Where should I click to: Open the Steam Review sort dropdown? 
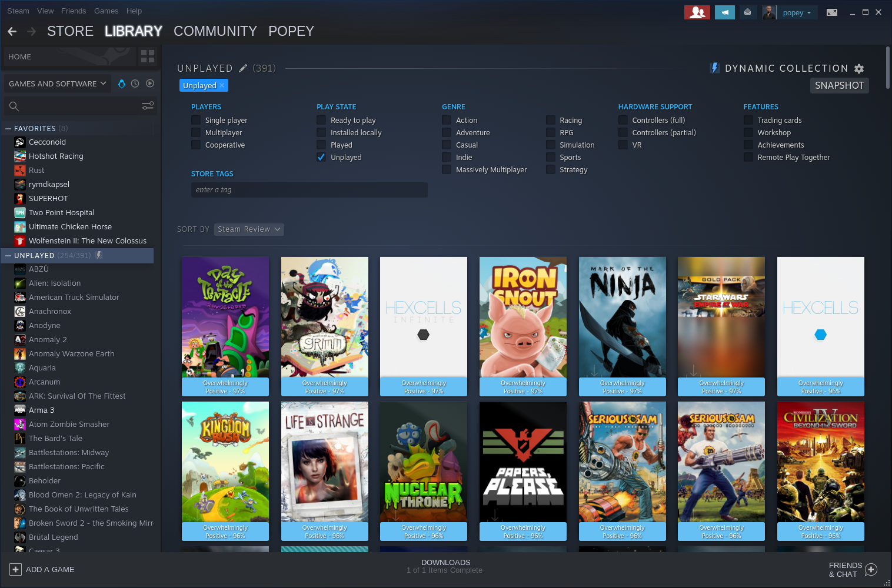coord(249,229)
